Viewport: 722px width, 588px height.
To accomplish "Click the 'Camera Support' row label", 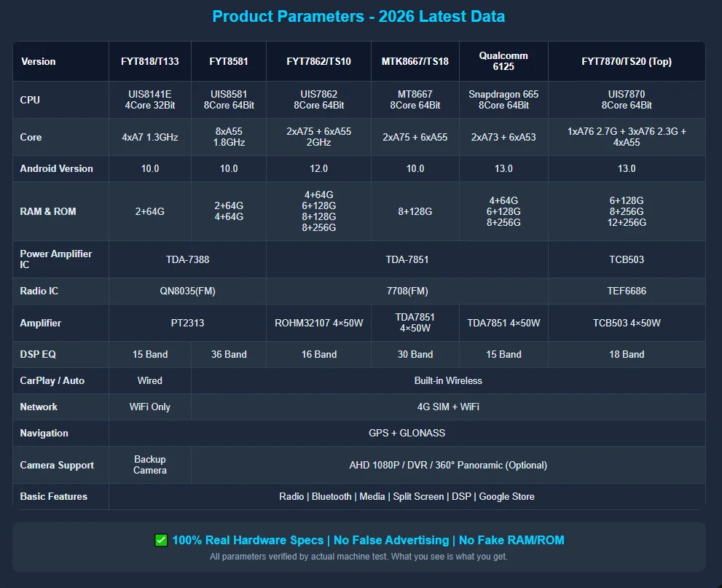I will (60, 465).
